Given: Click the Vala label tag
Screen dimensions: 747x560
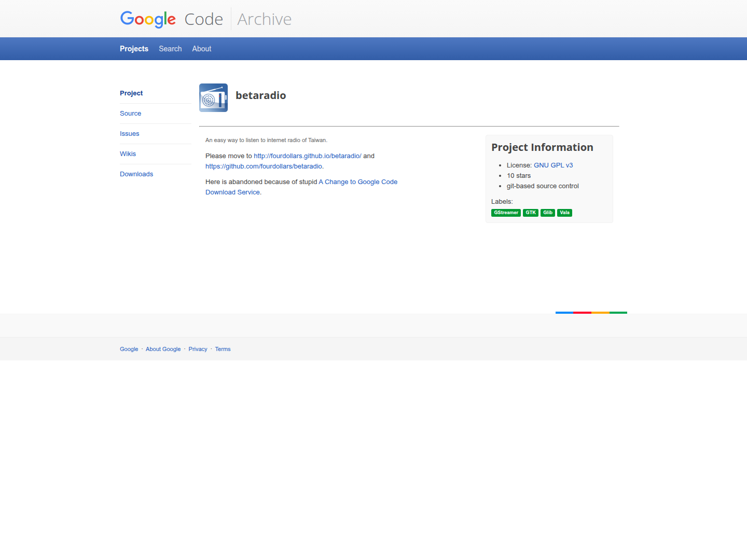Looking at the screenshot, I should point(564,213).
